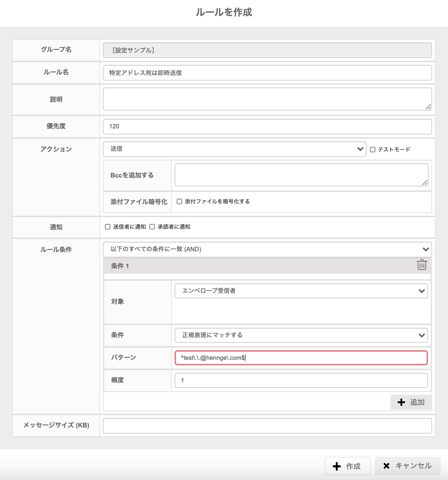The width and height of the screenshot is (448, 480).
Task: Click the plus icon on the 作成 button
Action: 337,466
